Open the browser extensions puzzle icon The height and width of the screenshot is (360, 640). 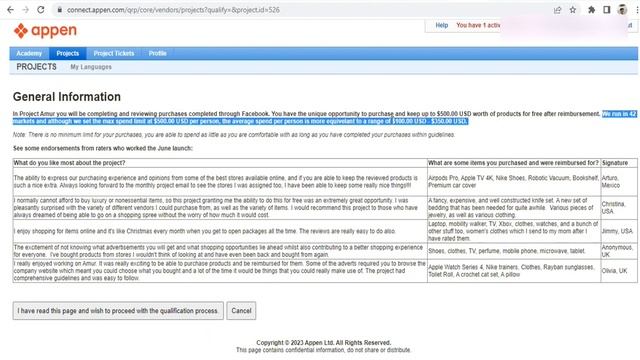pos(591,10)
